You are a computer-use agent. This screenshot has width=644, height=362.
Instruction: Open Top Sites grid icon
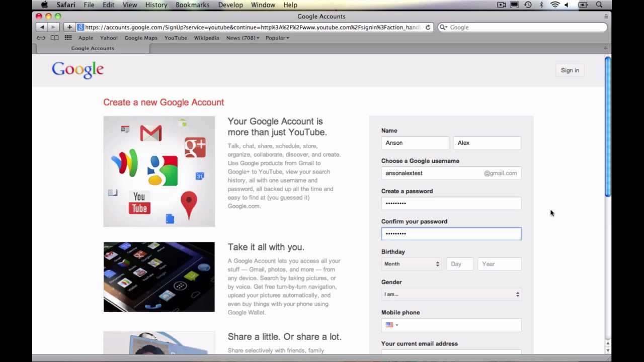(x=68, y=38)
